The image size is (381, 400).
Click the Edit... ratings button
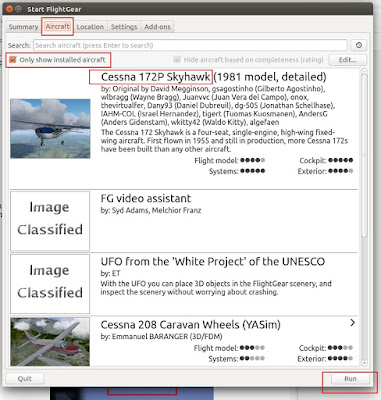347,60
